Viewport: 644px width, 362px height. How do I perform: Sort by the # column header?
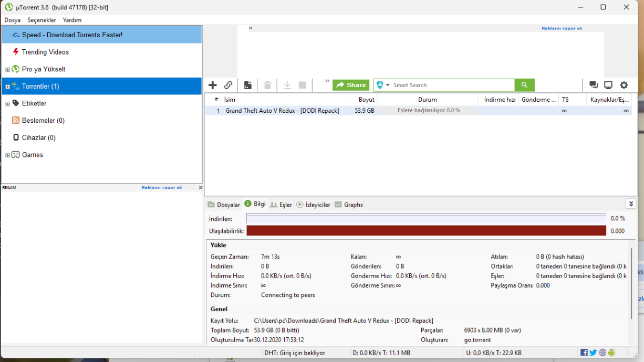click(213, 99)
